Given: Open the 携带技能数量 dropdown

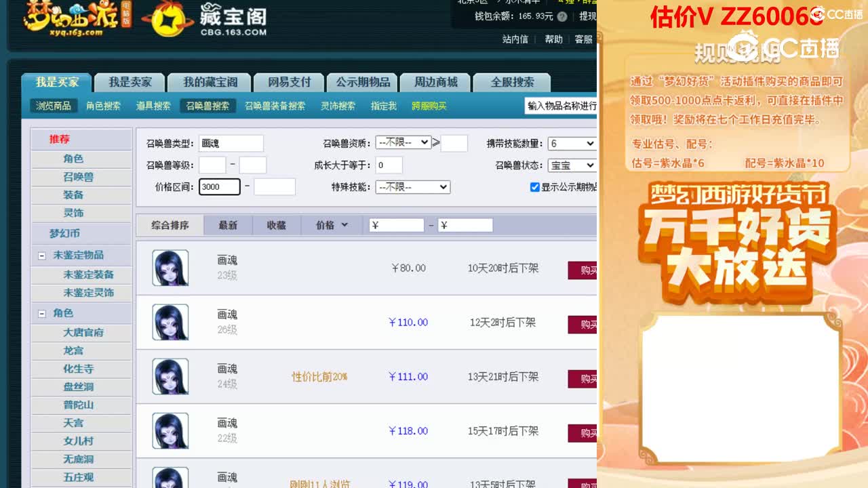Looking at the screenshot, I should 572,144.
